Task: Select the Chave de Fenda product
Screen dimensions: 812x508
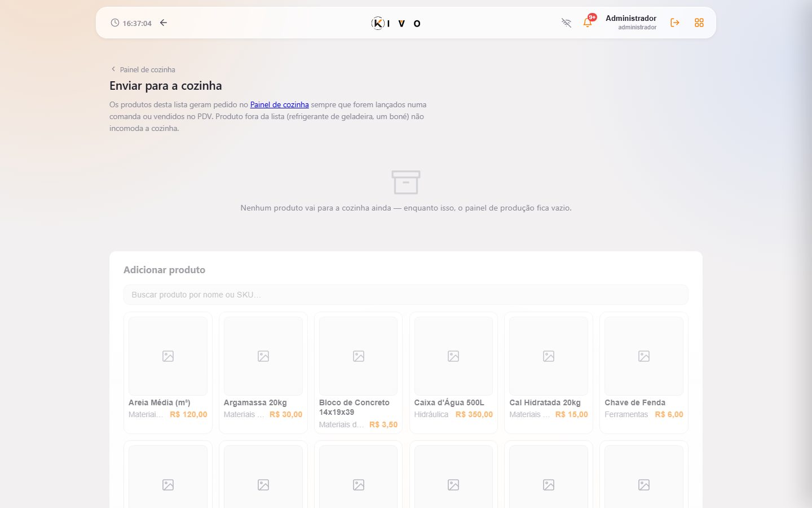Action: tap(644, 373)
